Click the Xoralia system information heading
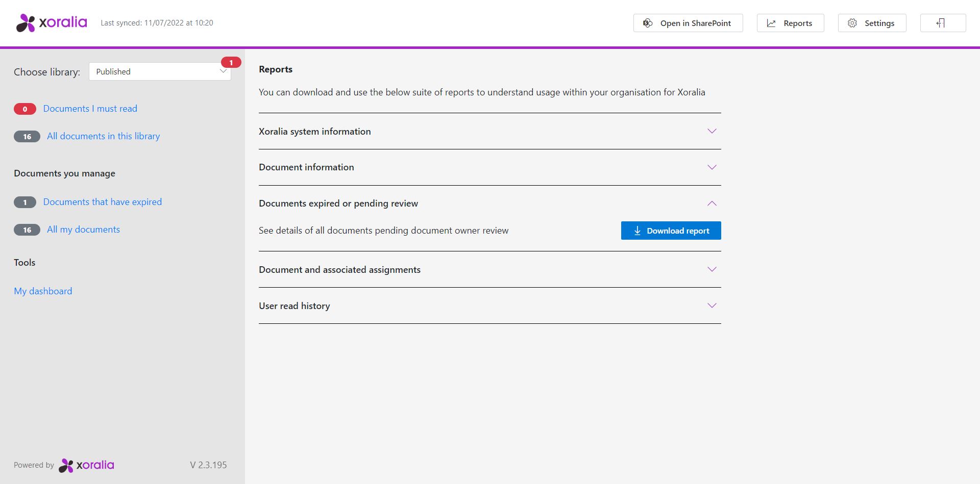The height and width of the screenshot is (484, 980). tap(315, 132)
